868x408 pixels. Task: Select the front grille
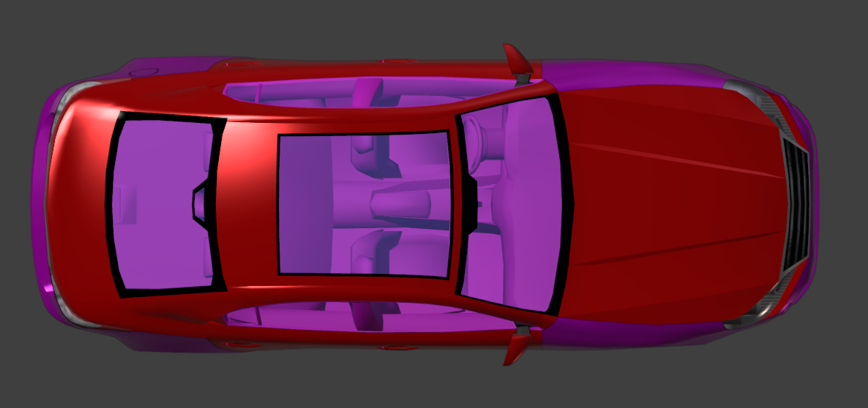[x=796, y=206]
